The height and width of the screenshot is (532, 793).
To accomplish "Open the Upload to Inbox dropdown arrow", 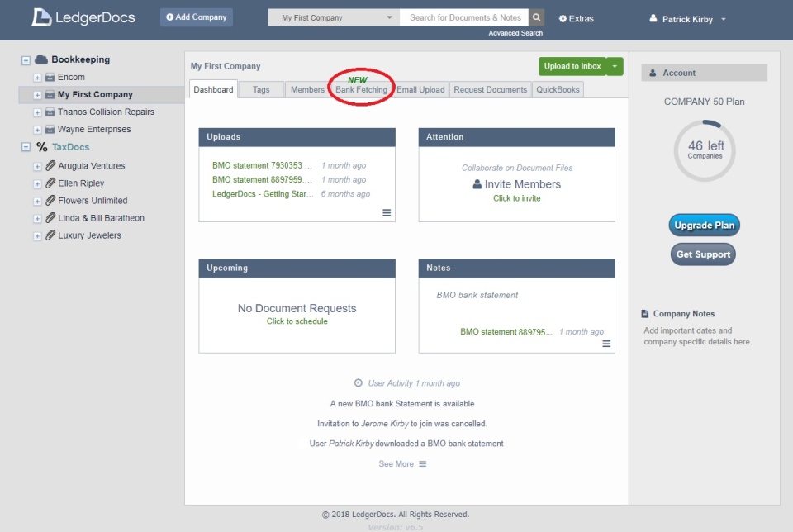I will coord(613,66).
